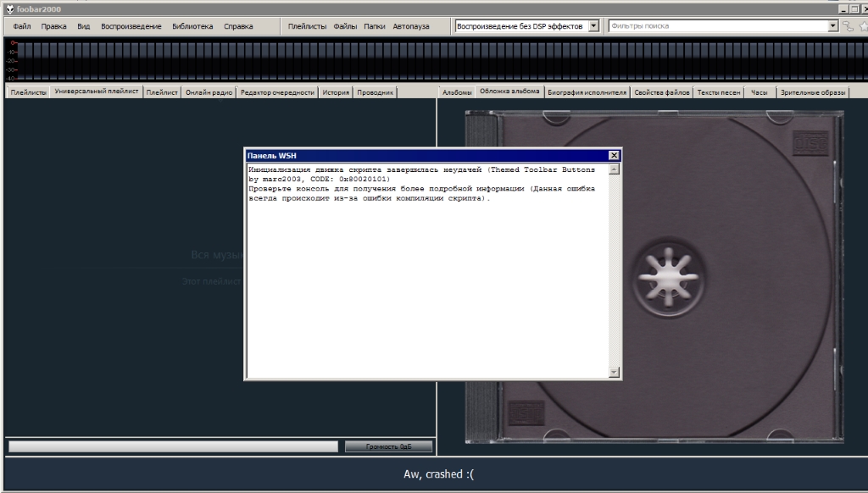This screenshot has height=493, width=868.
Task: Click the Автопауза toolbar button
Action: pos(411,26)
